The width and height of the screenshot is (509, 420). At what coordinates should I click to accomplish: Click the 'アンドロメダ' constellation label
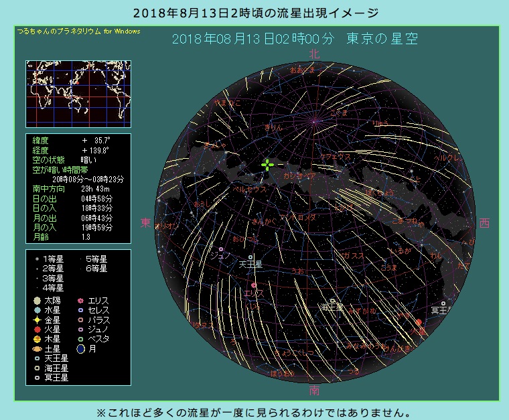pos(297,217)
